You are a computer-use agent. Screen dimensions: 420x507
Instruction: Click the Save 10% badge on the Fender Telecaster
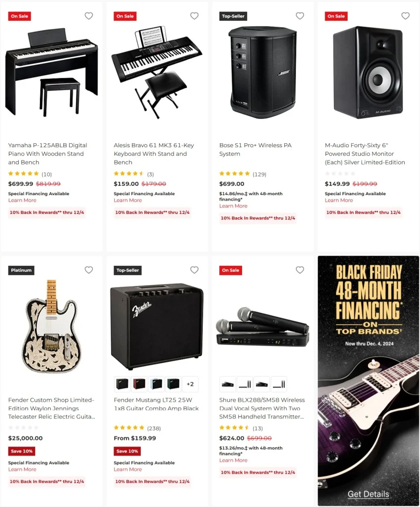22,451
